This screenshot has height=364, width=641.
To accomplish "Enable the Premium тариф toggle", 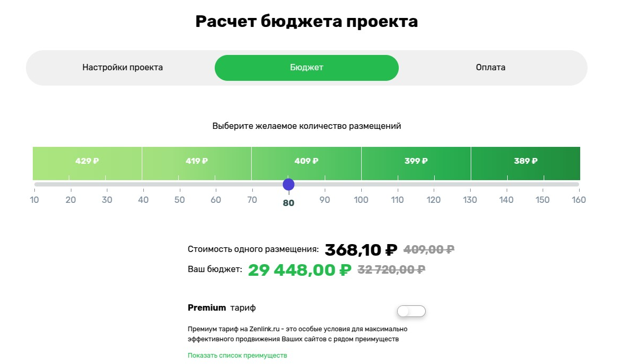I will pos(411,311).
